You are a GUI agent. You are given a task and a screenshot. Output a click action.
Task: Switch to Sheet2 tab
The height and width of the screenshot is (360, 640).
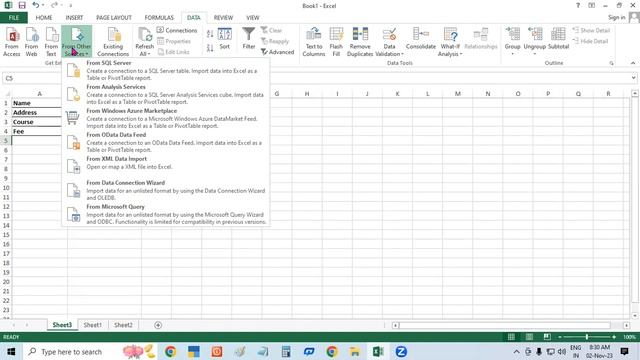[123, 325]
